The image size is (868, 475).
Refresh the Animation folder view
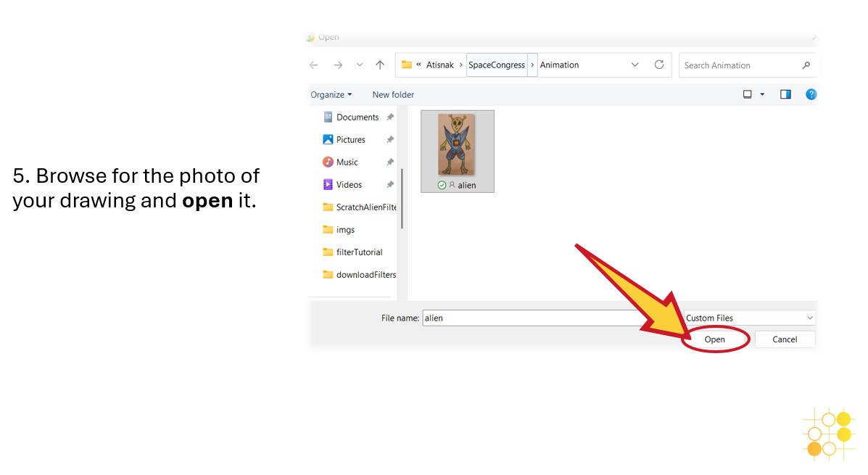click(x=659, y=65)
